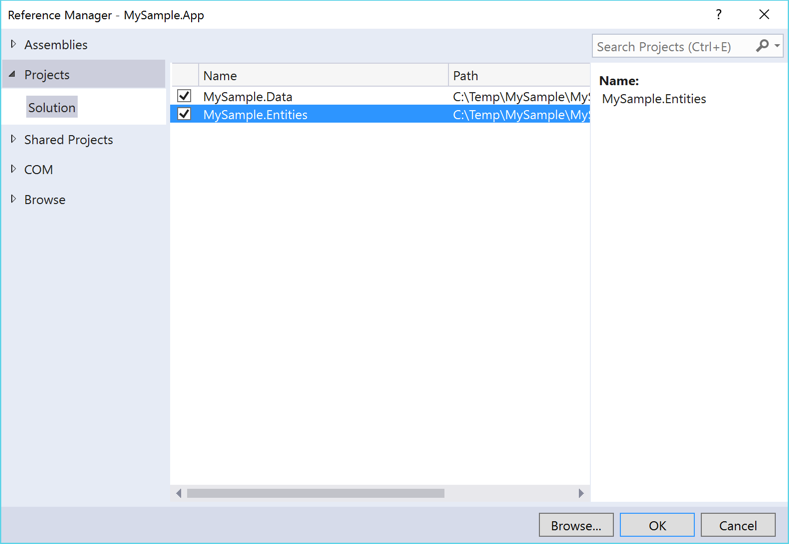The image size is (789, 544).
Task: Click the help question mark icon
Action: click(x=718, y=15)
